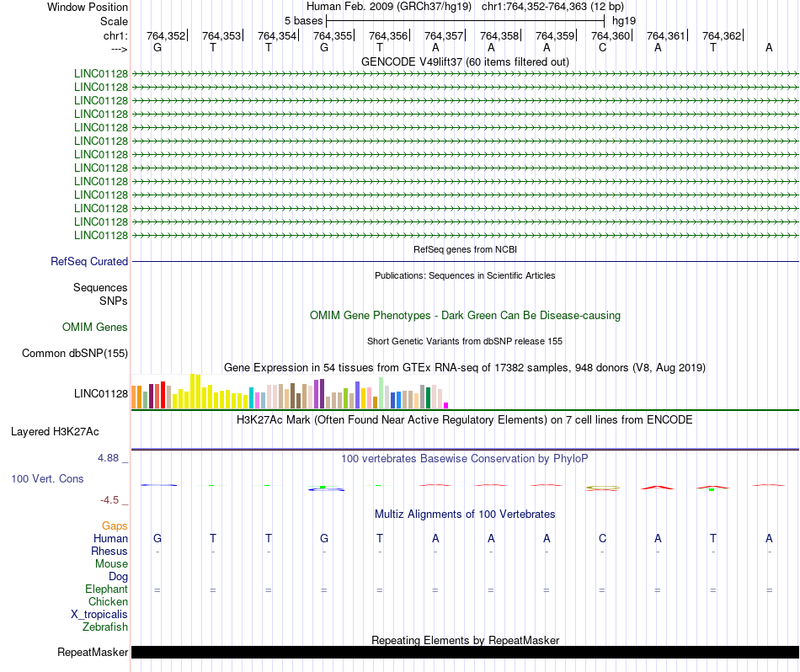Click the RepeatMasker black bar

465,652
